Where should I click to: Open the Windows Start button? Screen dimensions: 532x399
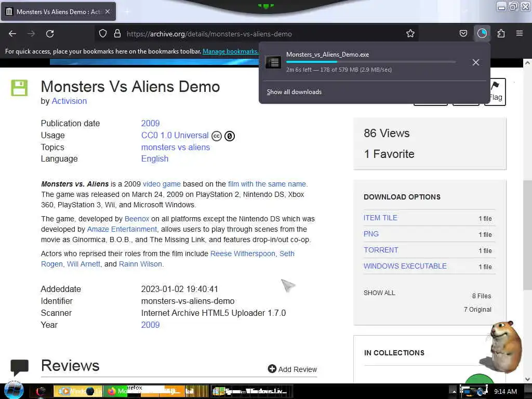point(14,391)
